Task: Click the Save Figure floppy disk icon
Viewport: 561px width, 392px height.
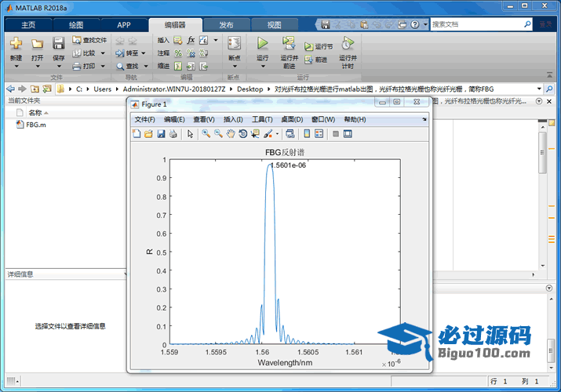Action: (161, 134)
